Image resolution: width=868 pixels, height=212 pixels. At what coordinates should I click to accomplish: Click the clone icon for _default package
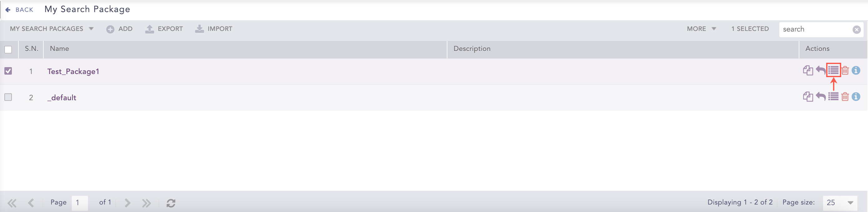(x=808, y=97)
